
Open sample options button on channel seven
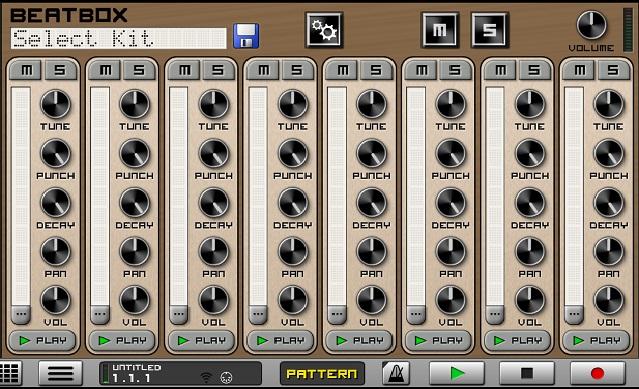pos(495,314)
